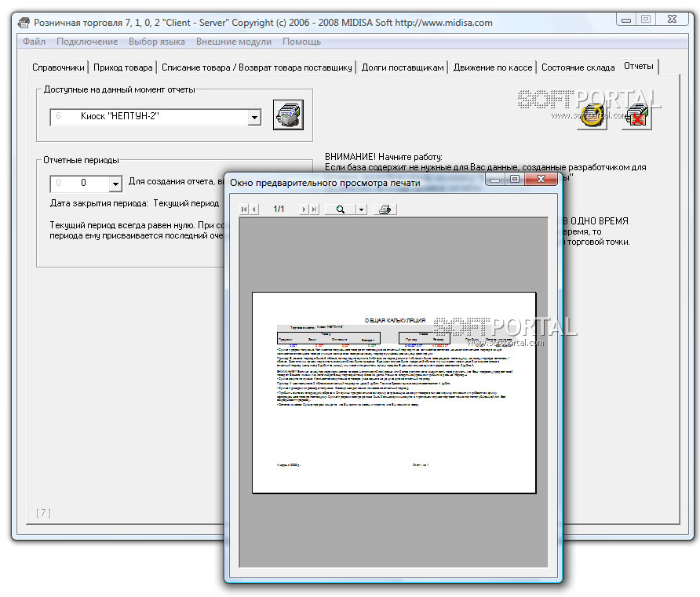This screenshot has height=597, width=700.
Task: Maximize the print preview window
Action: (x=515, y=180)
